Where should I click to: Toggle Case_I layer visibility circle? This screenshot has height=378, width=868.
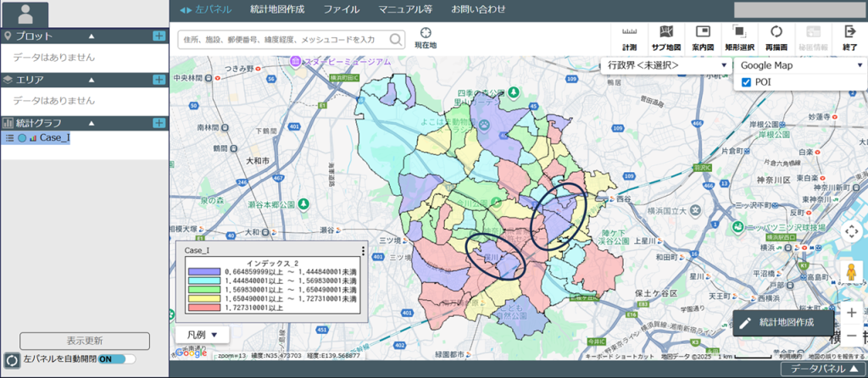22,138
